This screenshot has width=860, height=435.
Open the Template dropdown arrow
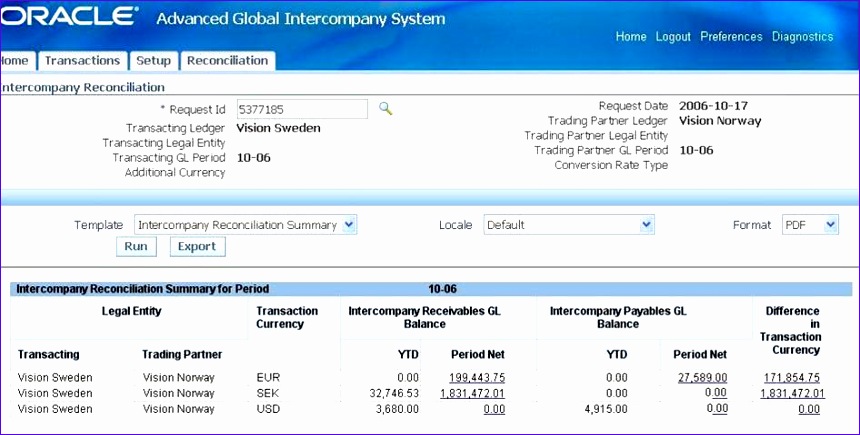pyautogui.click(x=349, y=224)
